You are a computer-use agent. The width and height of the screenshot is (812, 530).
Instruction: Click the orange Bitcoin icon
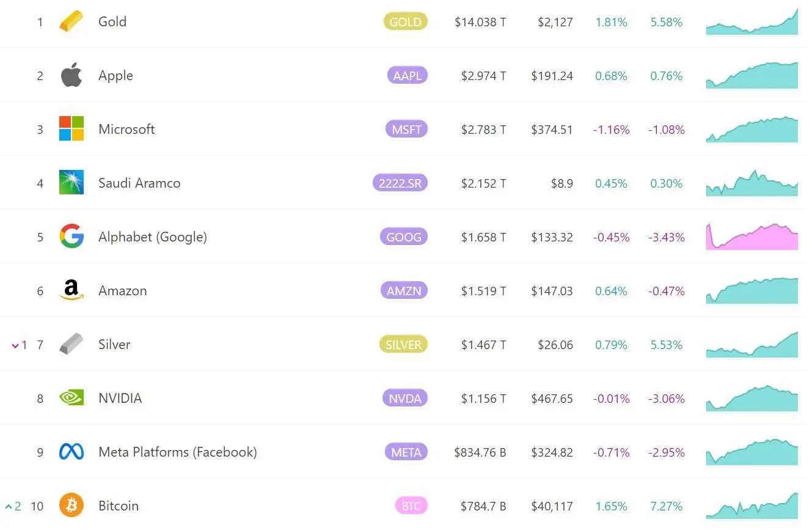[x=71, y=506]
